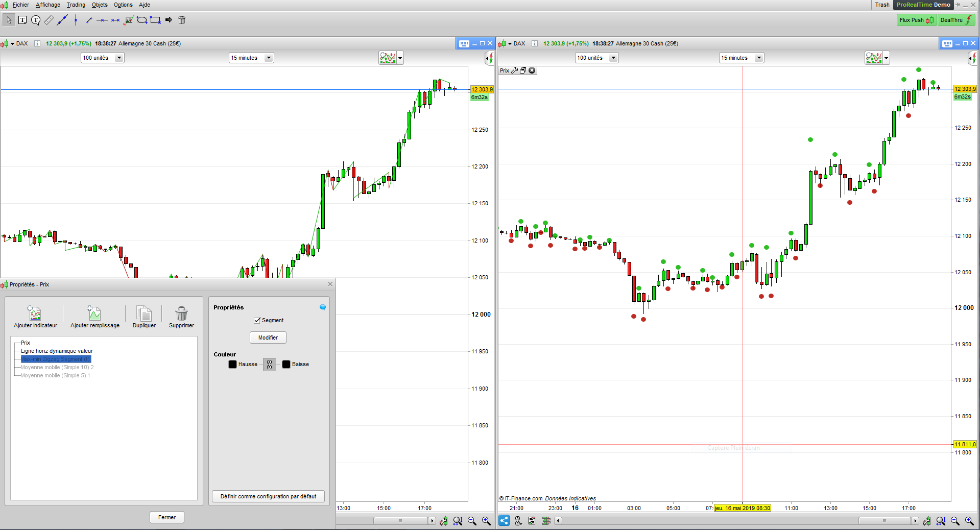Click the Modifier button

pyautogui.click(x=268, y=338)
